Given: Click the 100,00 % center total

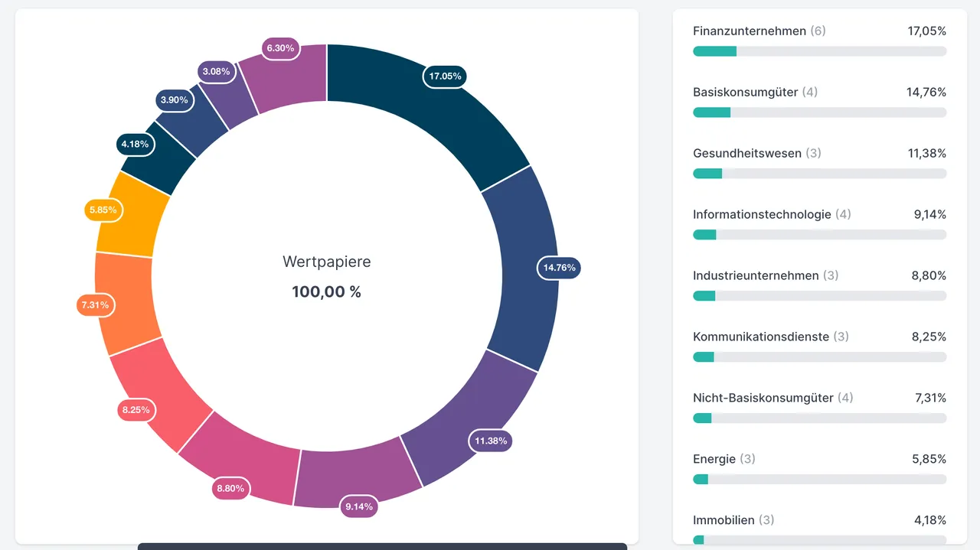Looking at the screenshot, I should tap(326, 291).
